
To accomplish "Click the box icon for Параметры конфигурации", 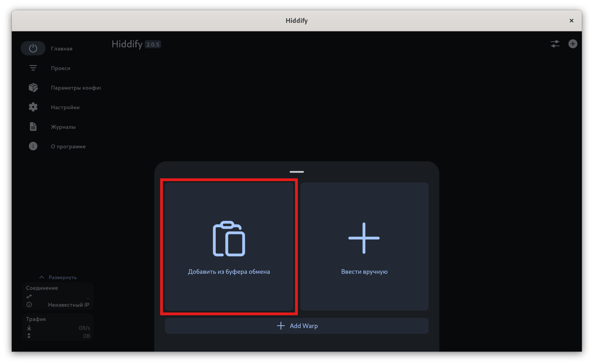I will click(x=33, y=87).
